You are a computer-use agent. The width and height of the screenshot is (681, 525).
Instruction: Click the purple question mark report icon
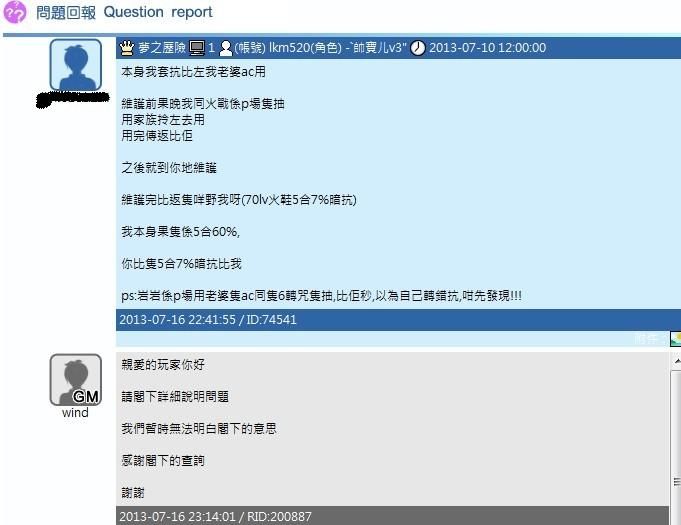pyautogui.click(x=15, y=12)
